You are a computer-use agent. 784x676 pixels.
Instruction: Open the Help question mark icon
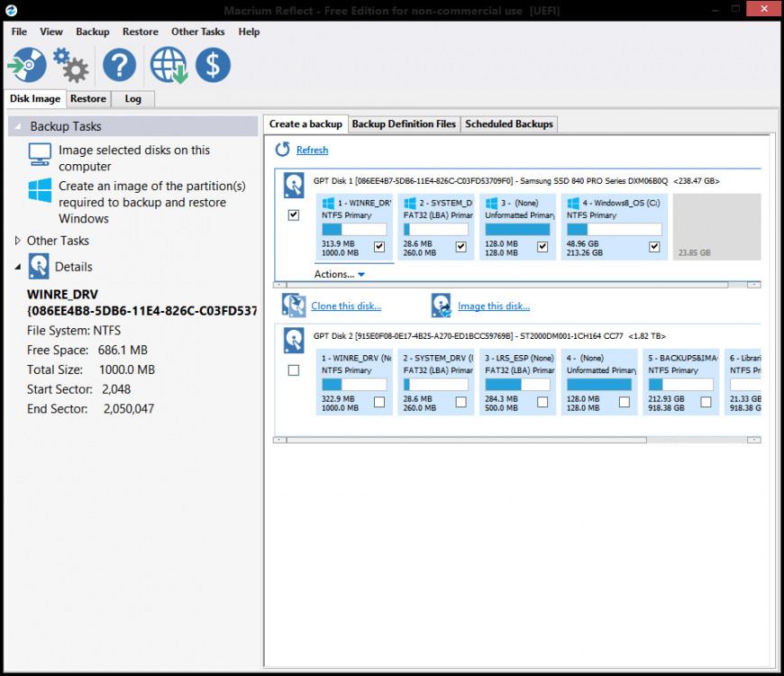pyautogui.click(x=119, y=65)
